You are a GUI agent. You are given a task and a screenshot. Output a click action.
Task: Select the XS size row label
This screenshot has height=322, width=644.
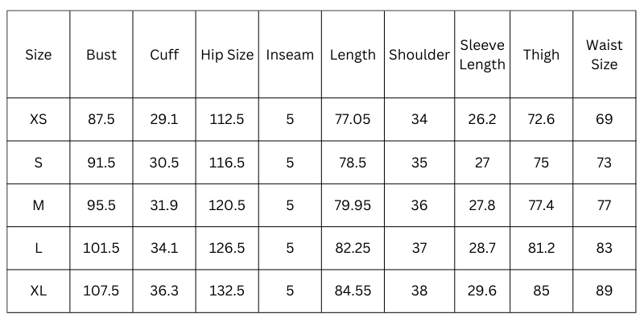tap(39, 119)
